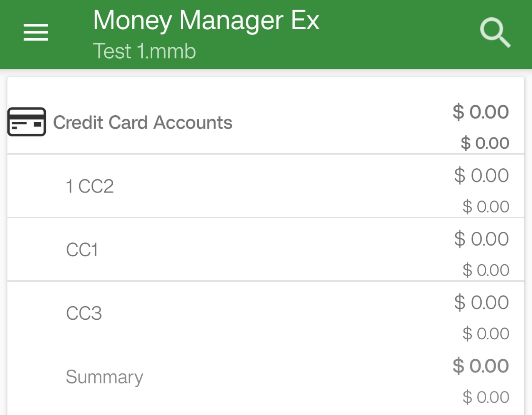
Task: Tap the Summary lower reconciled amount
Action: click(x=486, y=397)
